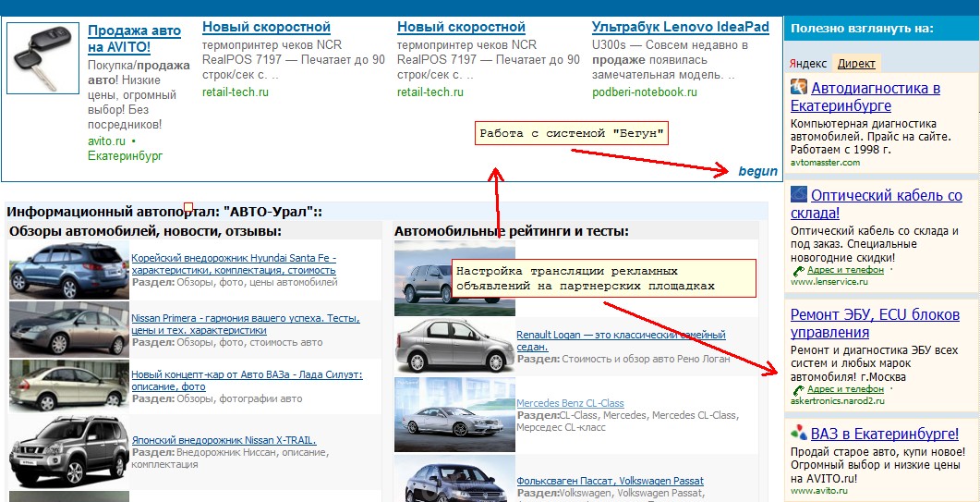Click the Nissan Primera thumbnail

(68, 329)
